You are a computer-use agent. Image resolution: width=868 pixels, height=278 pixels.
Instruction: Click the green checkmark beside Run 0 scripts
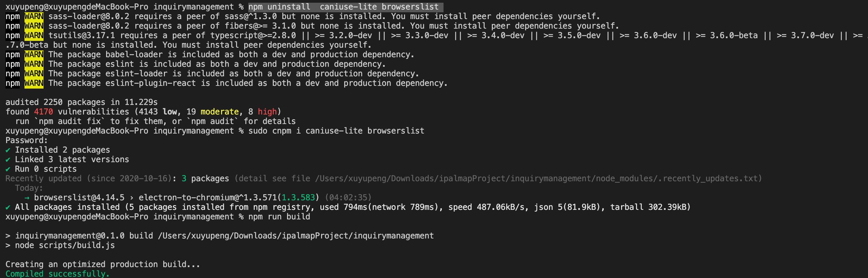[8, 169]
